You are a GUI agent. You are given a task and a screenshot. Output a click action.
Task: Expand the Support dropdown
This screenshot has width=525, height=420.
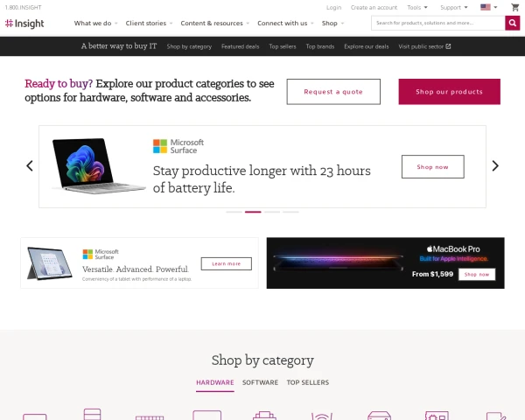pos(453,7)
